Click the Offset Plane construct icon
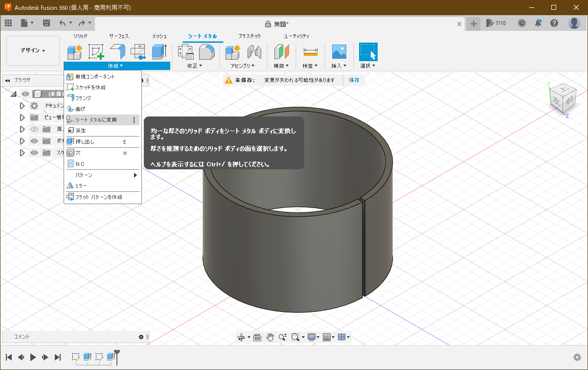 (x=282, y=51)
